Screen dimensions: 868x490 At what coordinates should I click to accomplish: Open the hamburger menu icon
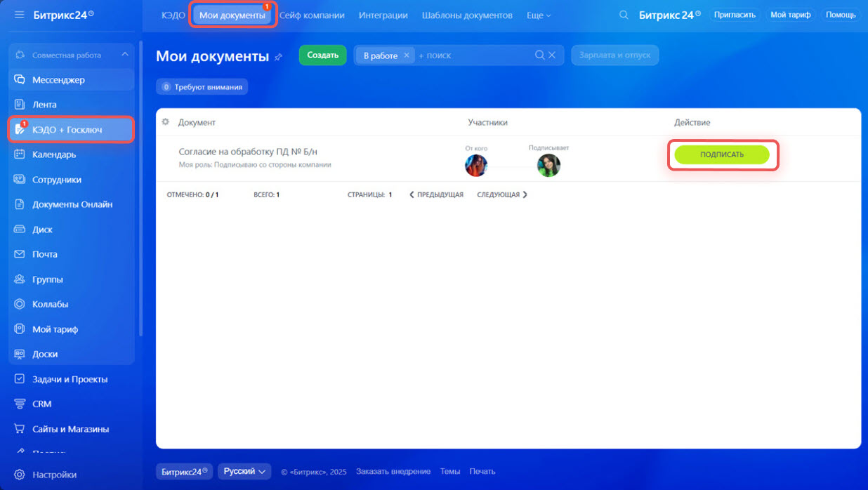click(19, 15)
